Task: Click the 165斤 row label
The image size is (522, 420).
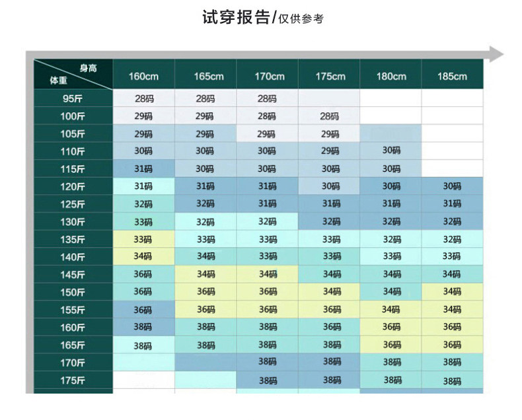Action: (73, 345)
